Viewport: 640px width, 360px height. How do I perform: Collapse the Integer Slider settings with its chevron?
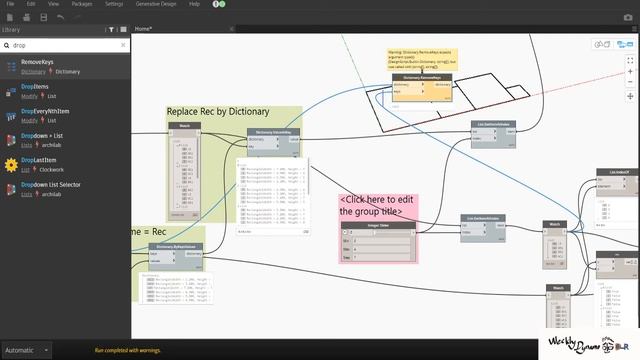[344, 232]
